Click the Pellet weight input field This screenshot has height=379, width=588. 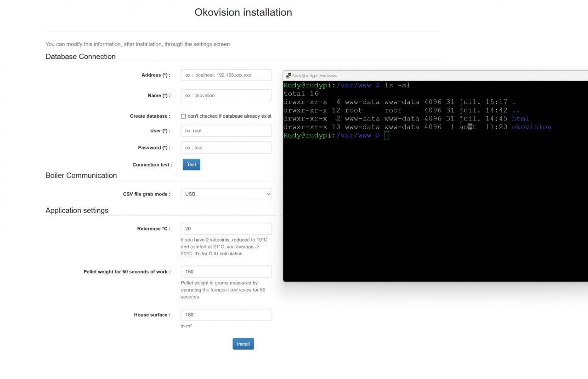tap(226, 272)
